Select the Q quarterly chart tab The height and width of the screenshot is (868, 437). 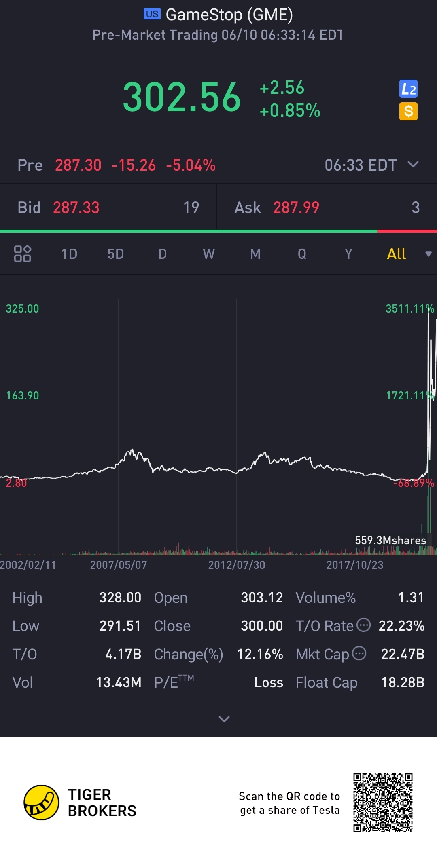pyautogui.click(x=302, y=254)
